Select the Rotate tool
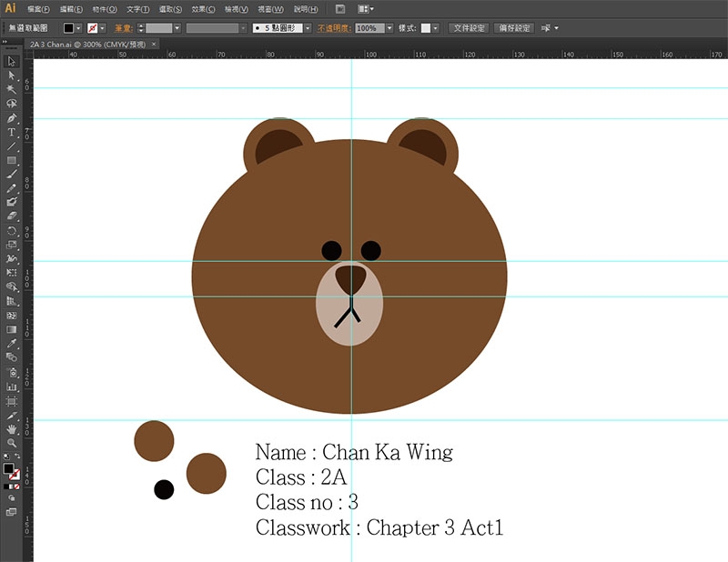728x562 pixels. 12,231
